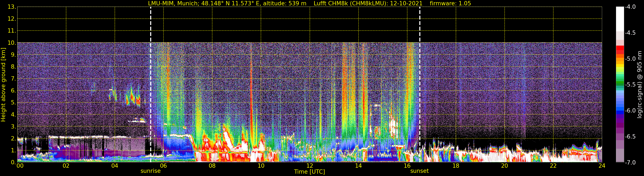
Task: Click the height tick label '3.'
Action: point(13,126)
